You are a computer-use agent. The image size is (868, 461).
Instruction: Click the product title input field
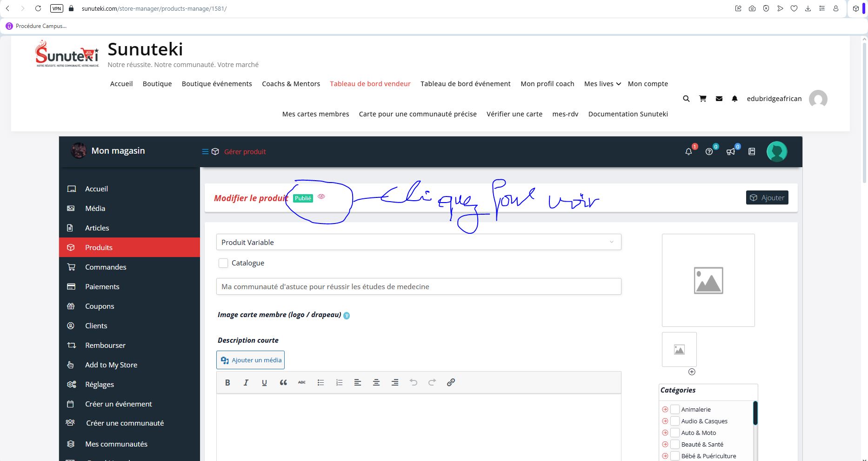click(419, 286)
